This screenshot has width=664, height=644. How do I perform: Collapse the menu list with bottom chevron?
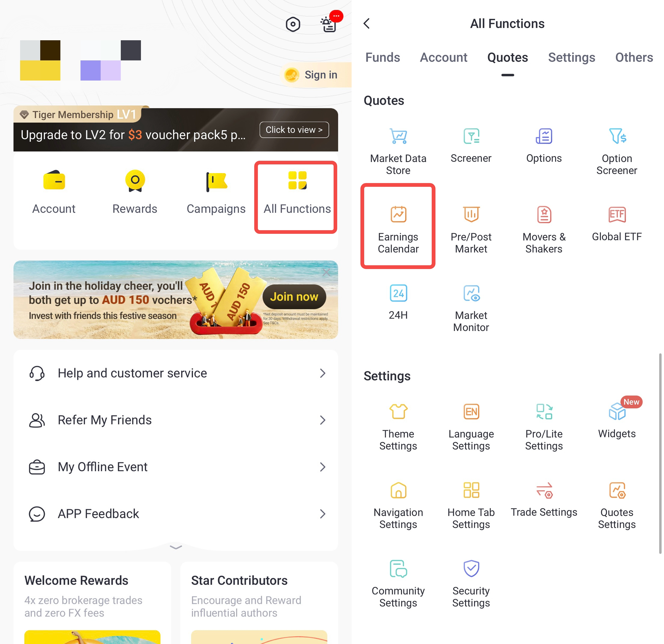click(x=176, y=547)
